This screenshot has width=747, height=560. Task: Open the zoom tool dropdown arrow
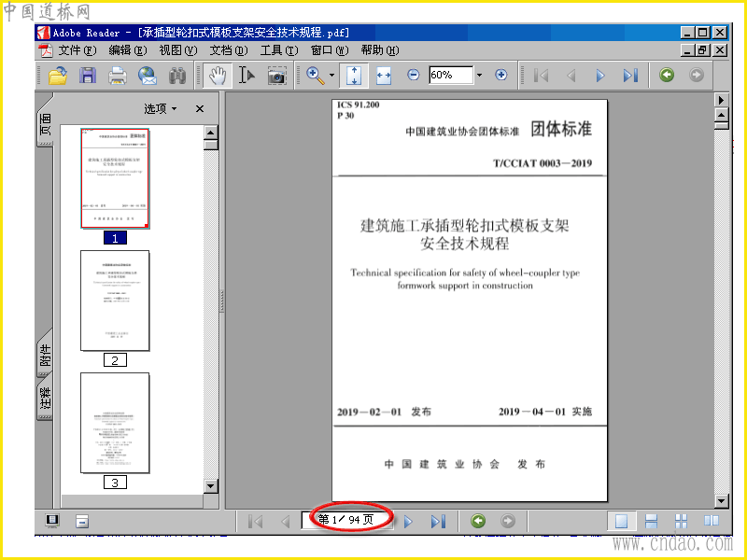pyautogui.click(x=331, y=76)
